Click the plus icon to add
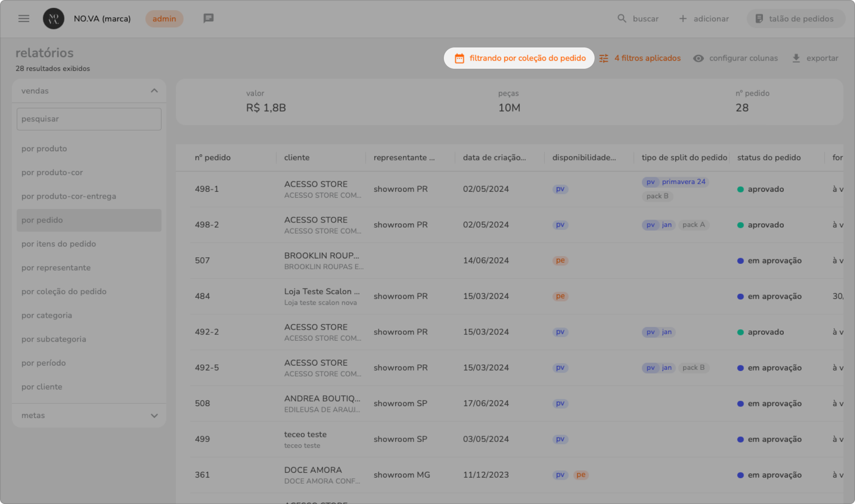The image size is (855, 504). (x=683, y=18)
